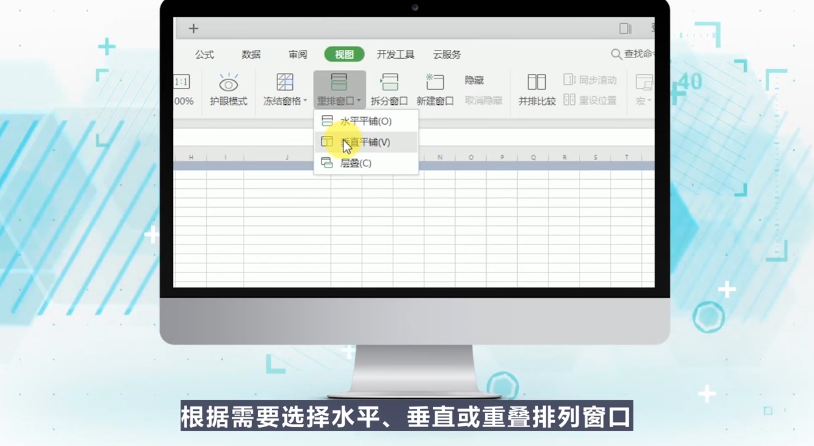Switch to the 公式 ribbon tab

pos(205,55)
